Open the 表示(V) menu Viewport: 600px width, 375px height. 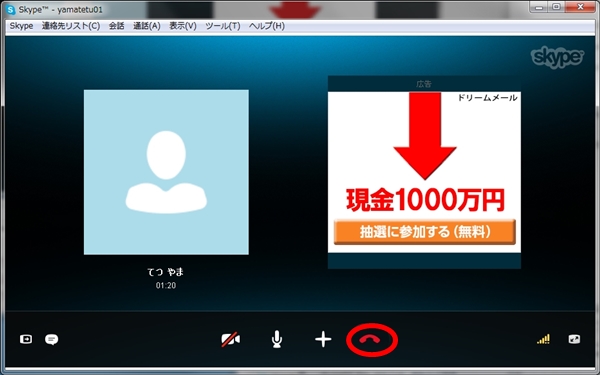pyautogui.click(x=183, y=26)
